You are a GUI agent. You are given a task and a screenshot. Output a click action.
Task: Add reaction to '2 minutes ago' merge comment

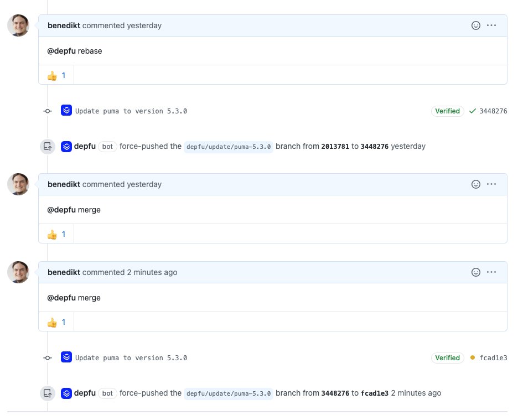[x=476, y=272]
